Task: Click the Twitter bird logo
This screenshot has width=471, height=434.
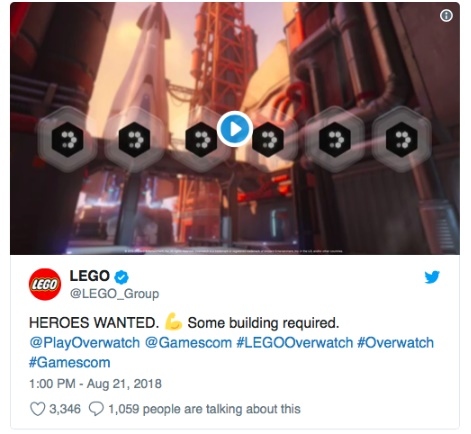Action: click(432, 277)
